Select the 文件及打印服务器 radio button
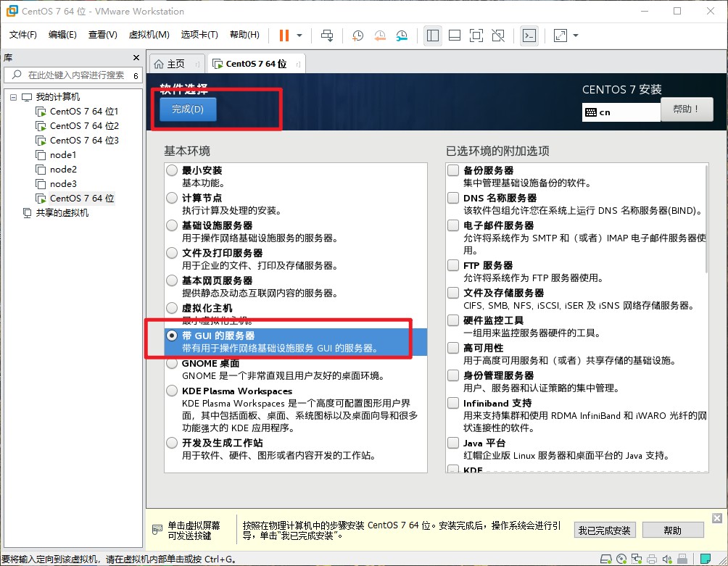 (x=172, y=253)
